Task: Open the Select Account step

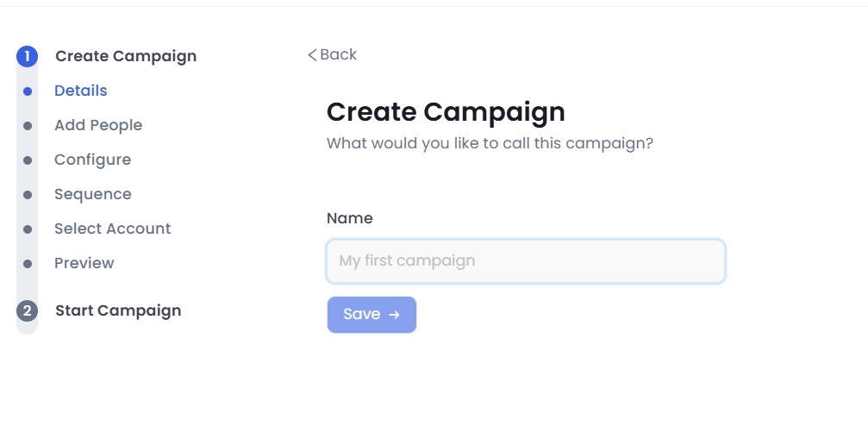Action: [113, 229]
